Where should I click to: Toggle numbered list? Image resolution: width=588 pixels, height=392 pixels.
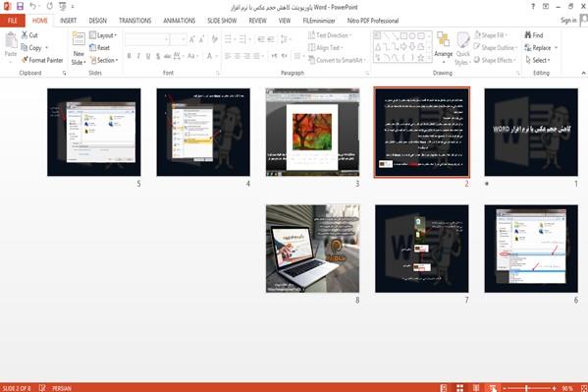pos(243,39)
